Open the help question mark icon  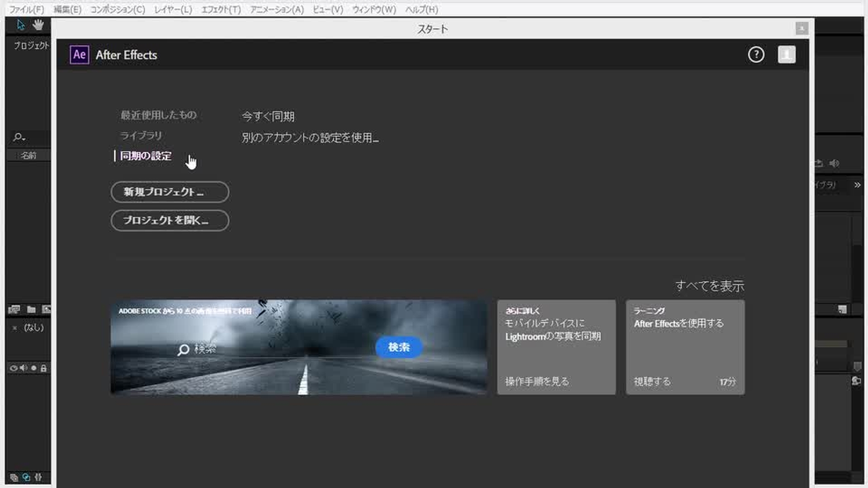point(756,55)
